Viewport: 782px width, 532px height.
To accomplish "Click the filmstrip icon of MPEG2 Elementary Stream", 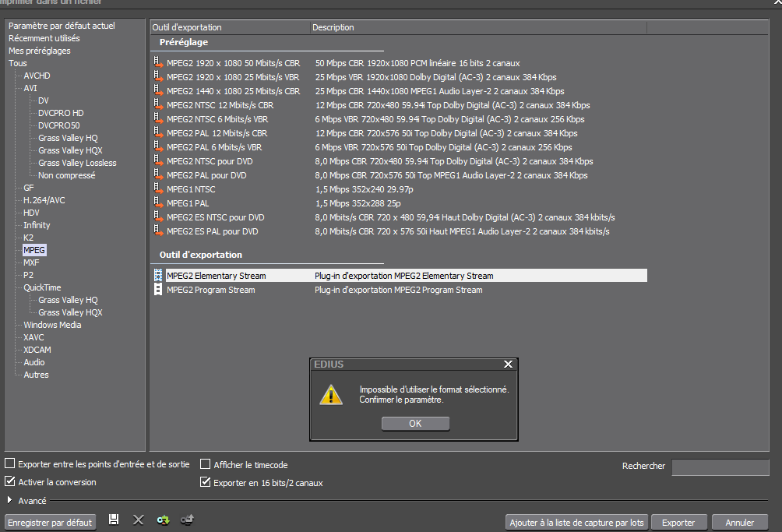I will coord(158,275).
